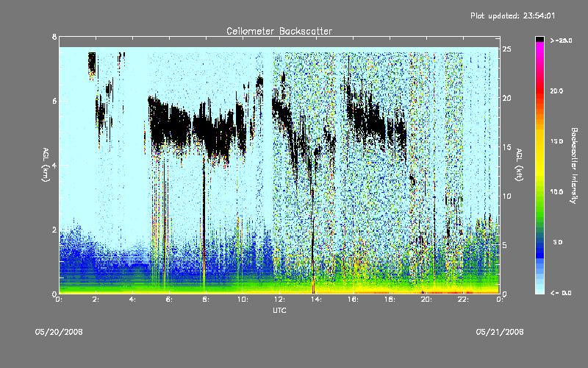This screenshot has height=368, width=588.
Task: Click the '2:' hour tick on UTC axis
Action: coord(96,300)
